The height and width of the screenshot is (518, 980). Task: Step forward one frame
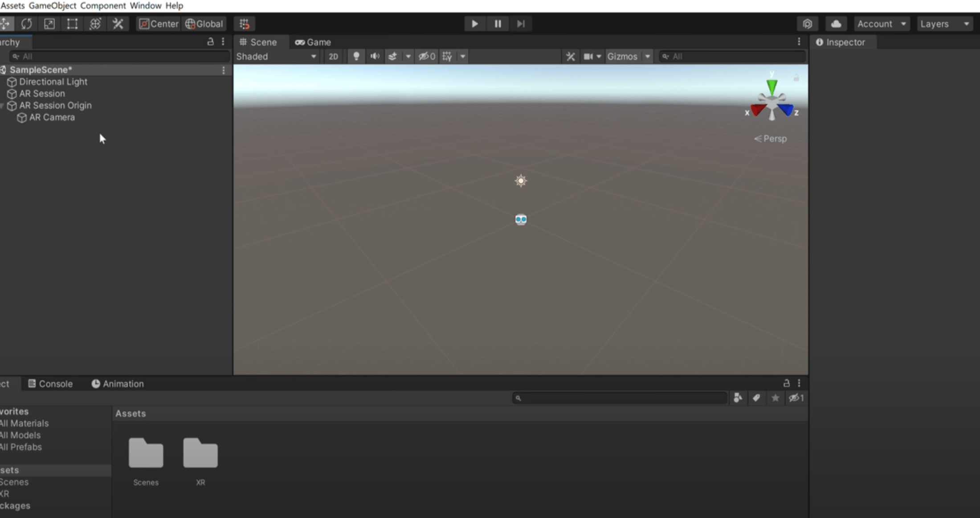click(521, 24)
